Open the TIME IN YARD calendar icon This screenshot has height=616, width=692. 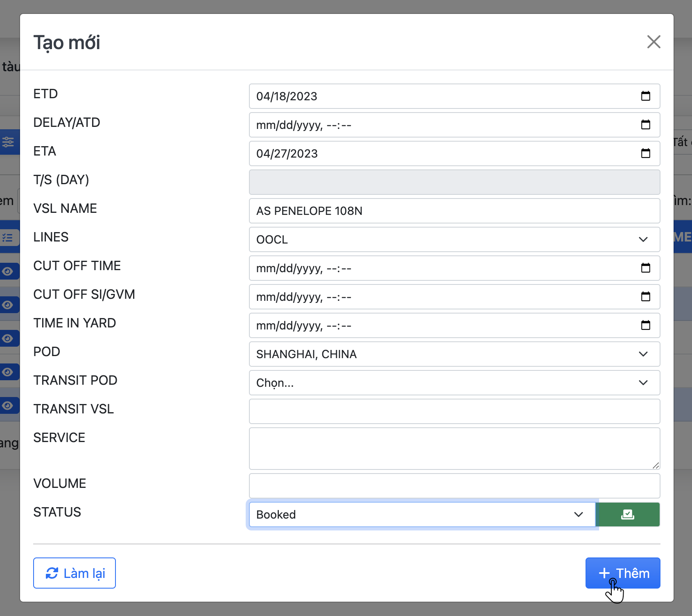tap(645, 325)
